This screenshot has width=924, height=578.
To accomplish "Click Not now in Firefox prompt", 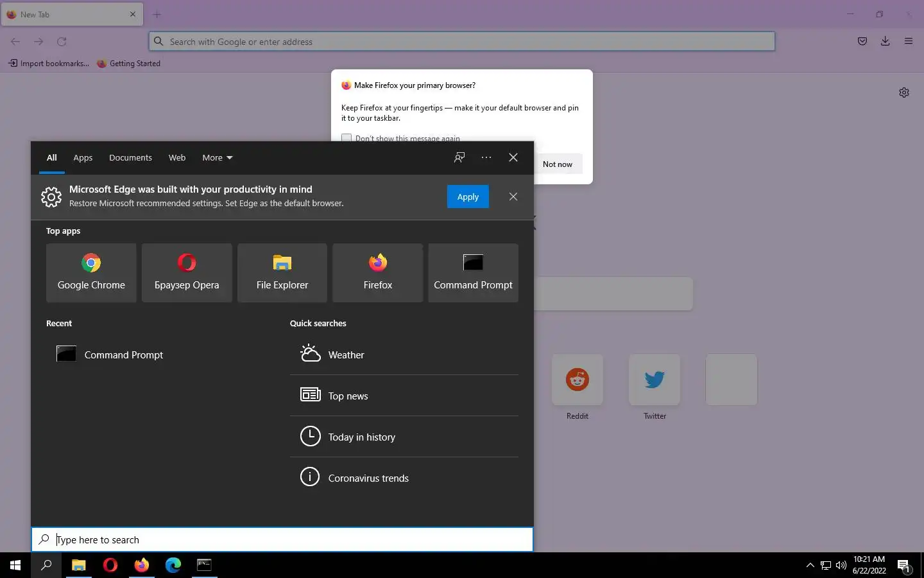I will tap(558, 164).
